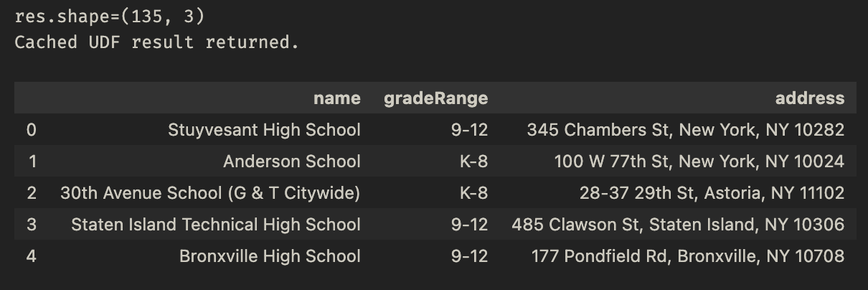Click the gradeRange column header
The image size is (868, 290).
[435, 98]
